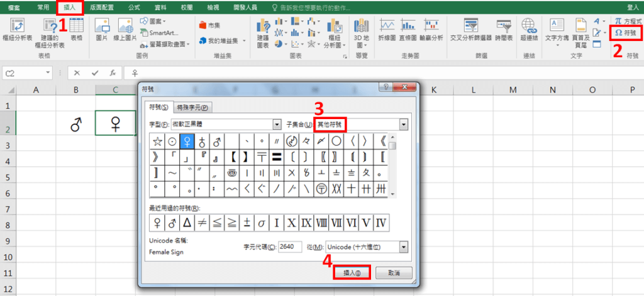Click the 建議圖表 recommended charts icon
This screenshot has height=296, width=644.
click(263, 30)
